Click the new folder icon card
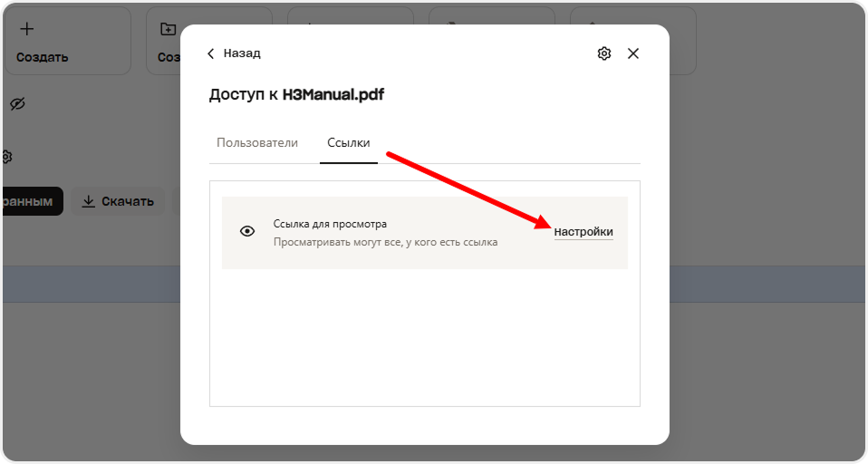 pyautogui.click(x=168, y=29)
